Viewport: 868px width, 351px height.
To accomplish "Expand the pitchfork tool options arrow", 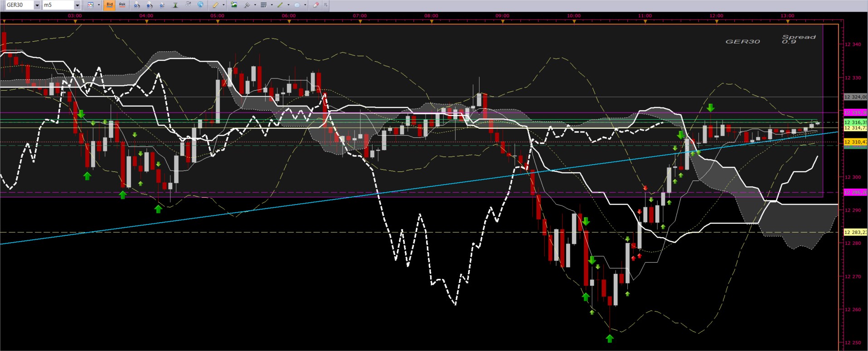I will pyautogui.click(x=255, y=5).
